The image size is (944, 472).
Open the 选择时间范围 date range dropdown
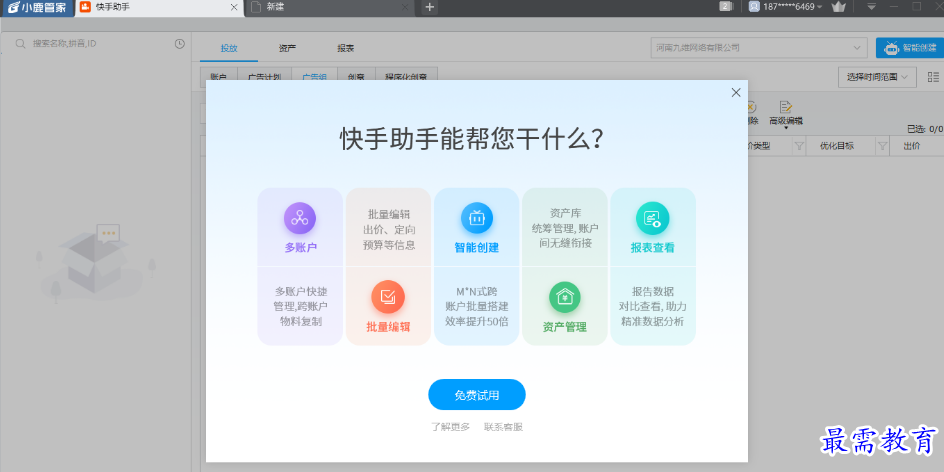[877, 77]
